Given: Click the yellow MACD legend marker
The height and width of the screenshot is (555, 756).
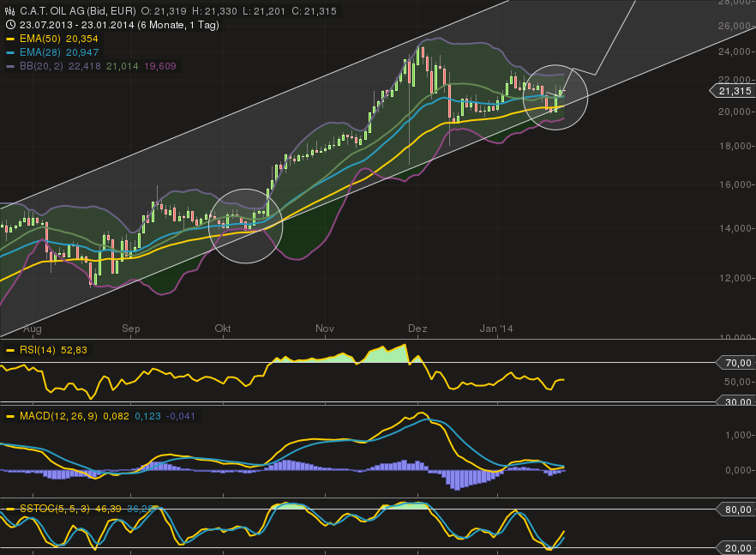Looking at the screenshot, I should coord(10,417).
